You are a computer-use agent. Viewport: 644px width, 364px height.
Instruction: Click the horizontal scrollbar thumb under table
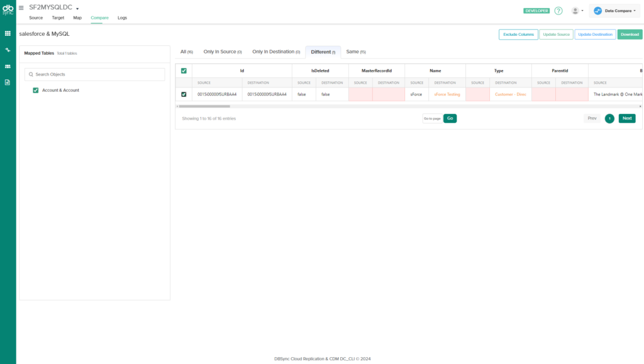pos(204,106)
